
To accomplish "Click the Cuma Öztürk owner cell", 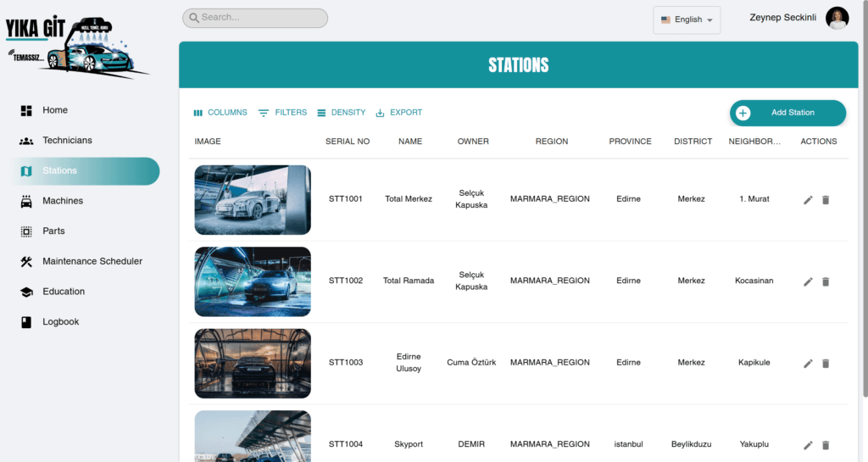I will coord(471,363).
